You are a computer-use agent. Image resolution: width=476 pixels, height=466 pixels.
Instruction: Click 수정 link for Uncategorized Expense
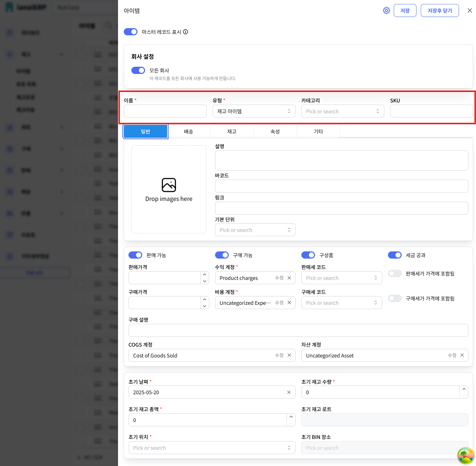point(279,303)
